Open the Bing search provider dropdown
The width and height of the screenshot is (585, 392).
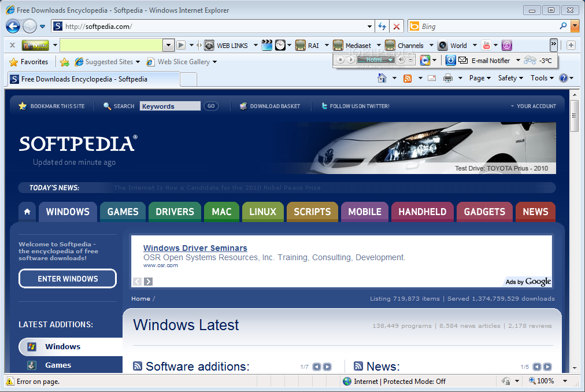(x=575, y=26)
